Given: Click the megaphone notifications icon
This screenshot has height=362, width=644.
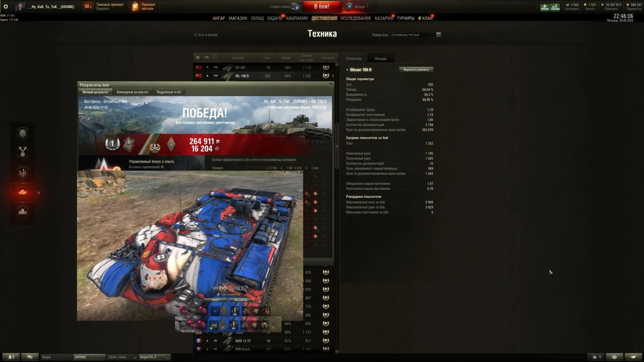Looking at the screenshot, I should [633, 357].
